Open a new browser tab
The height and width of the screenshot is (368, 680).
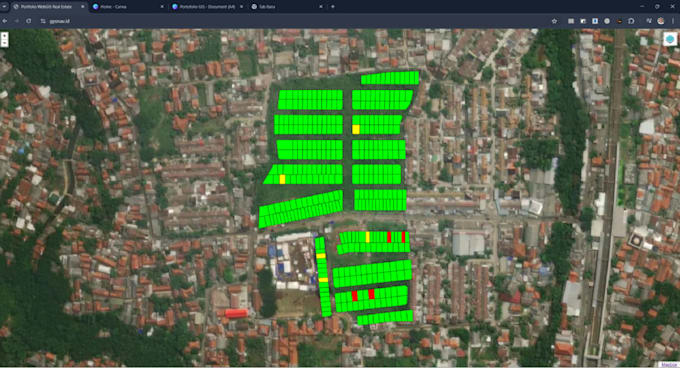[333, 7]
